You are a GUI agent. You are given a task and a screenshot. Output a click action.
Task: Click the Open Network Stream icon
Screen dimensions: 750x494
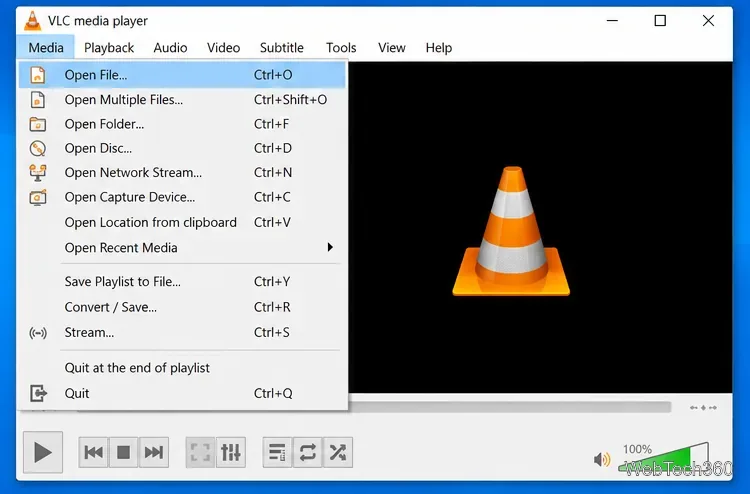click(38, 173)
